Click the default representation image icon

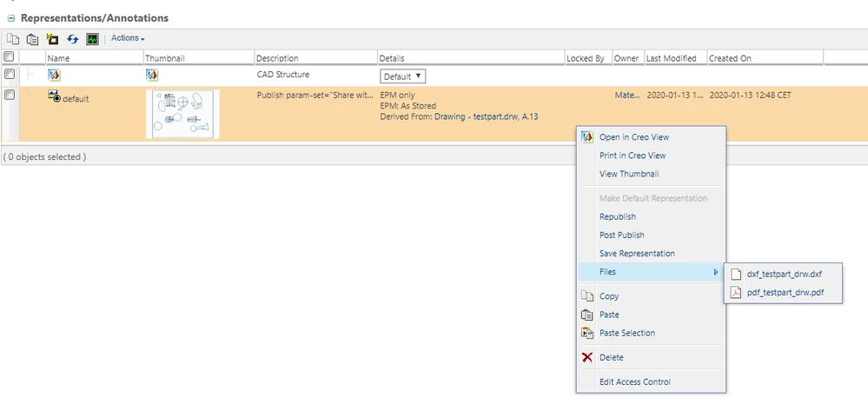coord(54,96)
